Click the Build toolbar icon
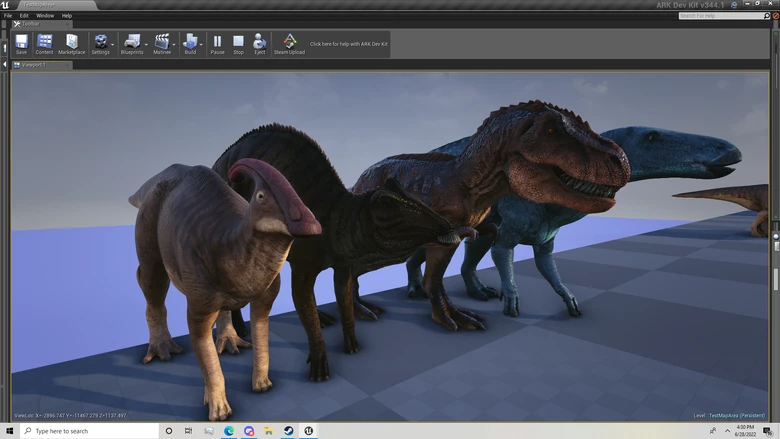The height and width of the screenshot is (439, 780). click(x=190, y=43)
